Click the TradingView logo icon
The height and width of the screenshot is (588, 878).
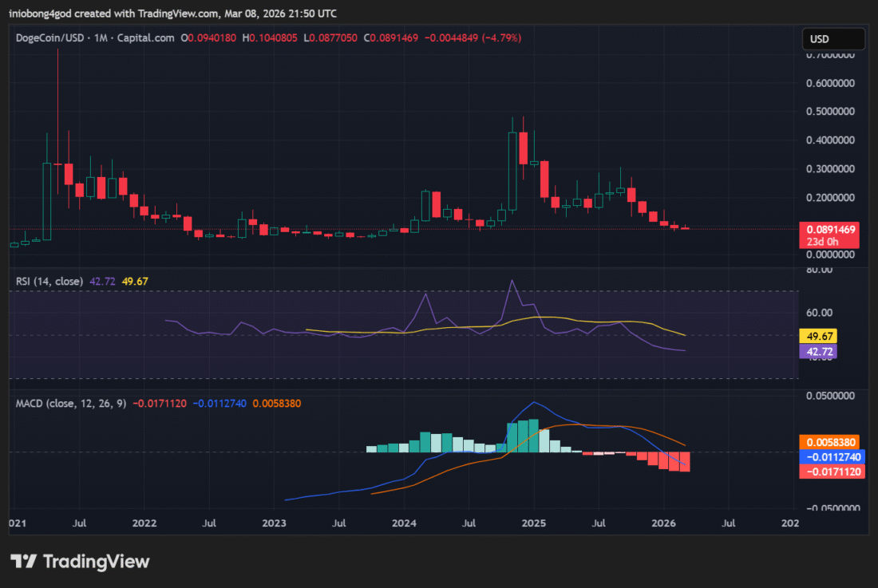click(25, 562)
